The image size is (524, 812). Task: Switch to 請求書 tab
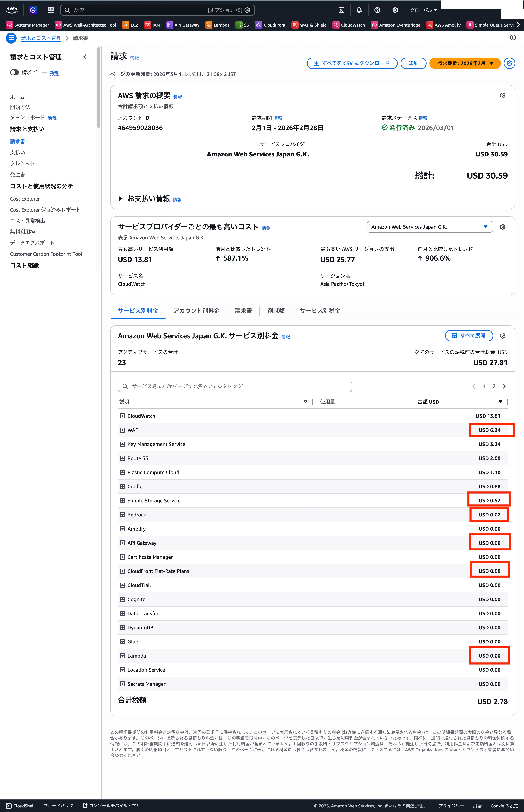(x=243, y=311)
